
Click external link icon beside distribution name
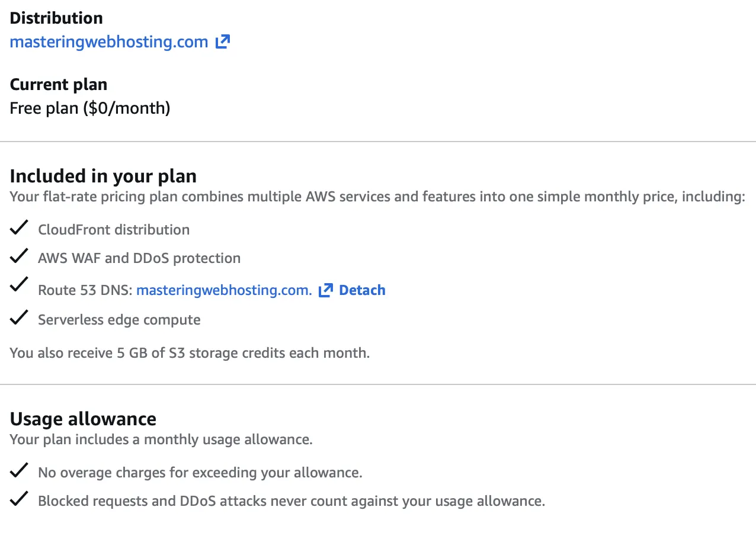(222, 41)
